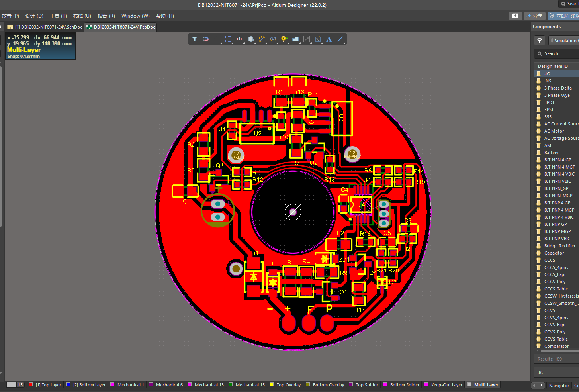This screenshot has height=392, width=579.
Task: Click the Mechanical 15 green color swatch
Action: tap(231, 385)
